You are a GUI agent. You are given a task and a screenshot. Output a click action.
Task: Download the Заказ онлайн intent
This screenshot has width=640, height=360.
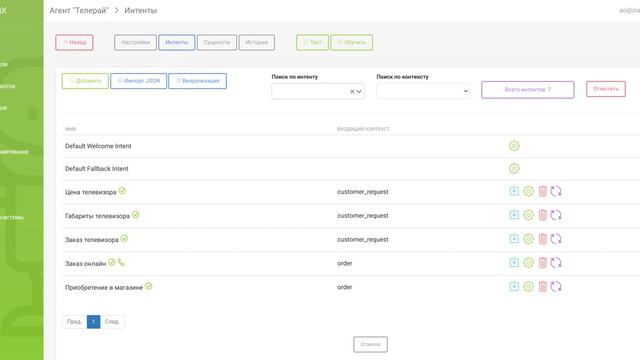click(514, 262)
